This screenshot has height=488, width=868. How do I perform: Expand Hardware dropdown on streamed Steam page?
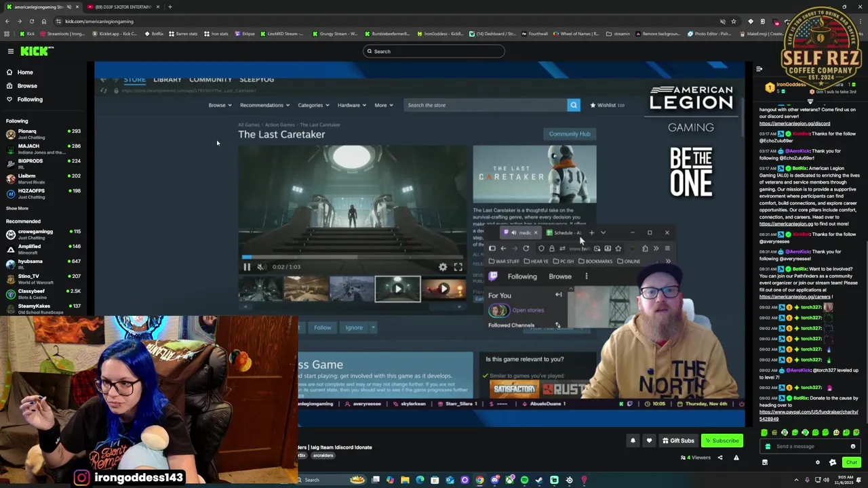[351, 105]
